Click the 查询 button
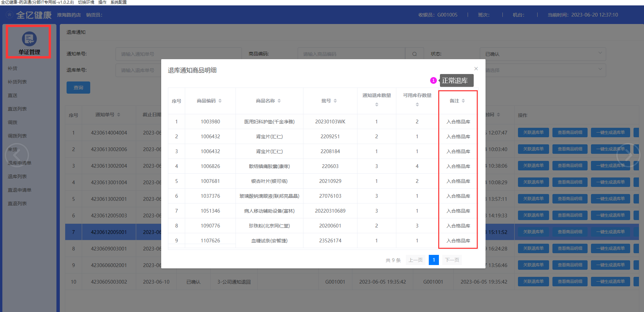Viewport: 644px width, 312px height. click(x=78, y=88)
